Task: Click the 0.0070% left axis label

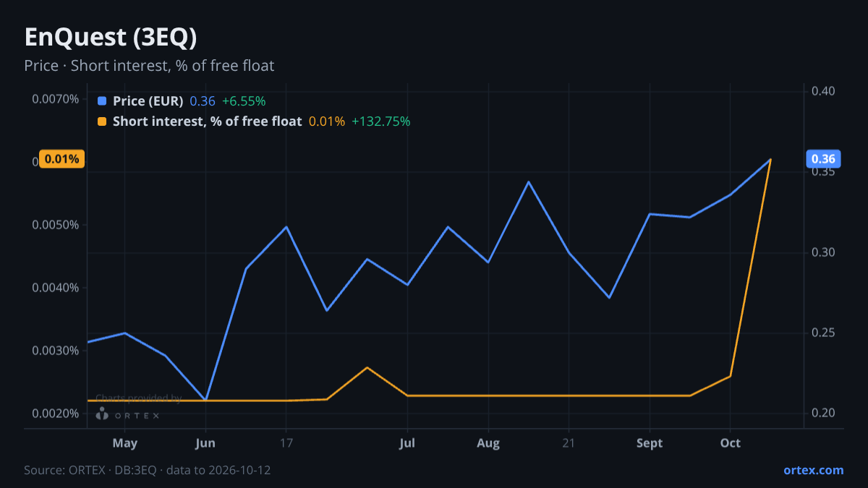Action: point(56,99)
